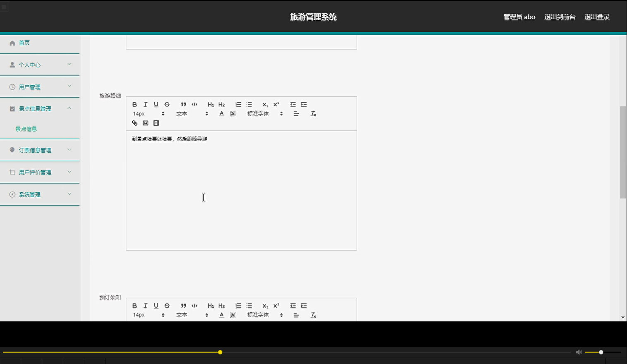Screen dimensions: 627x364
Task: Open text color picker in 旅游路线 editor
Action: click(222, 114)
